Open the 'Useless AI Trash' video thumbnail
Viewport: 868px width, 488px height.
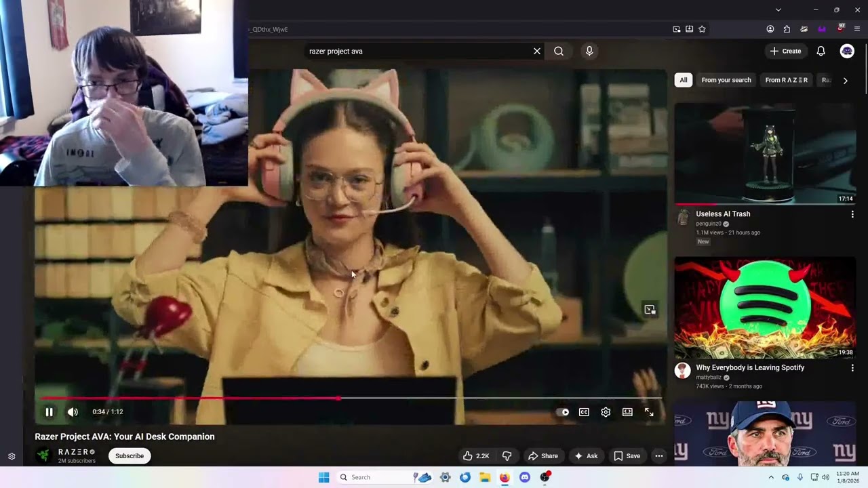tap(765, 153)
